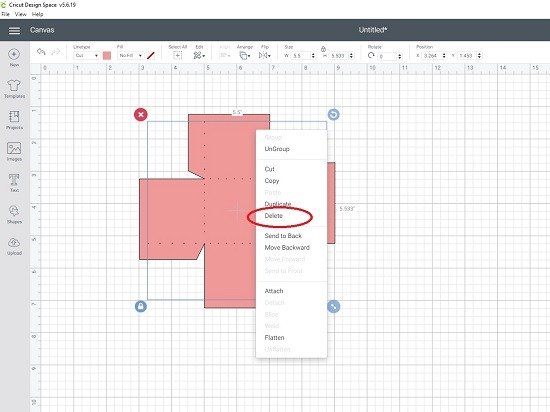Adjust the Width stepper arrows

pyautogui.click(x=313, y=56)
